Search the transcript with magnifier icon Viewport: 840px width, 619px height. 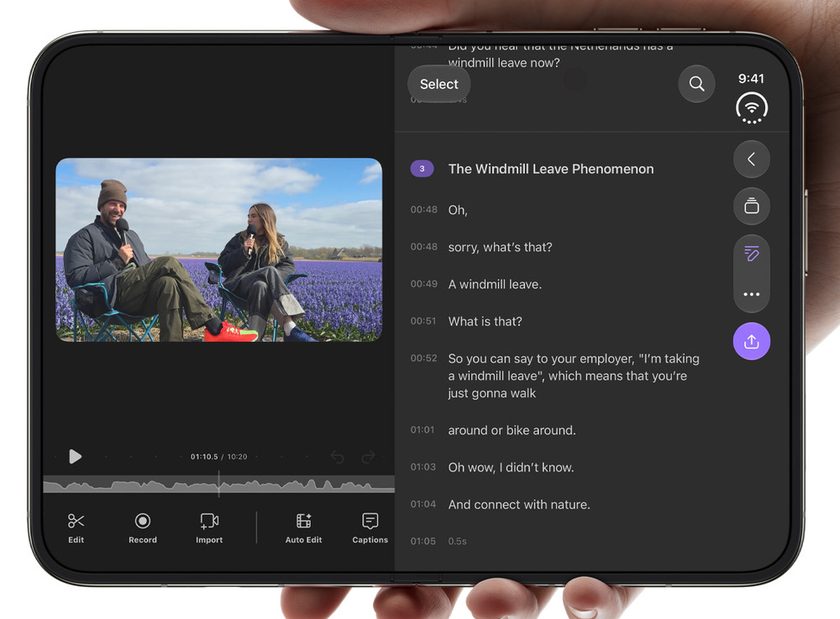696,83
